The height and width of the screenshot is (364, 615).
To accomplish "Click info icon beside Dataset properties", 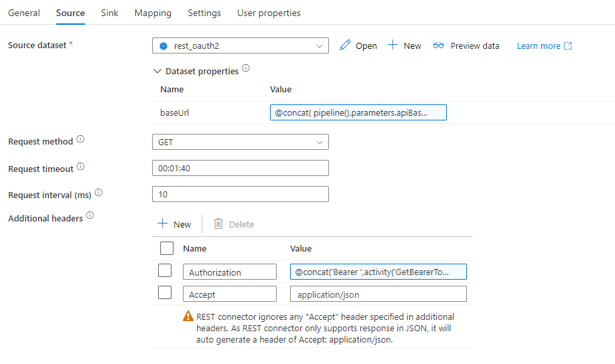I will tap(246, 68).
